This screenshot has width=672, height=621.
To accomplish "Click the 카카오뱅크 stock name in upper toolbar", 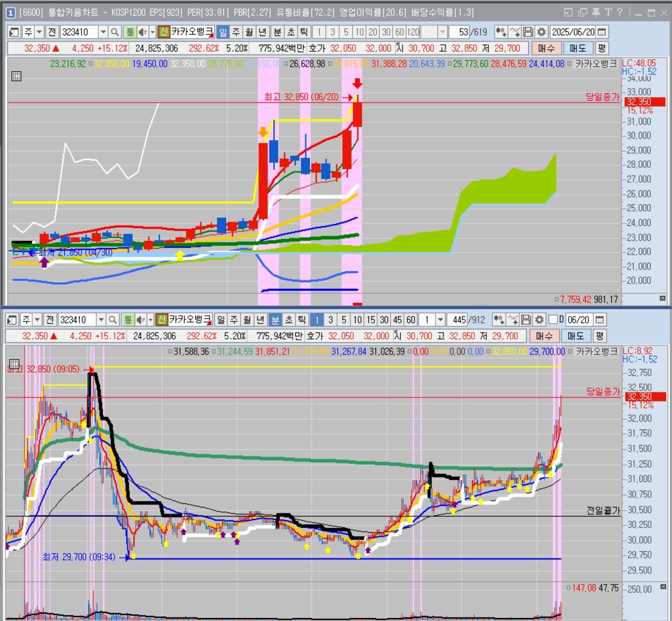I will click(192, 32).
